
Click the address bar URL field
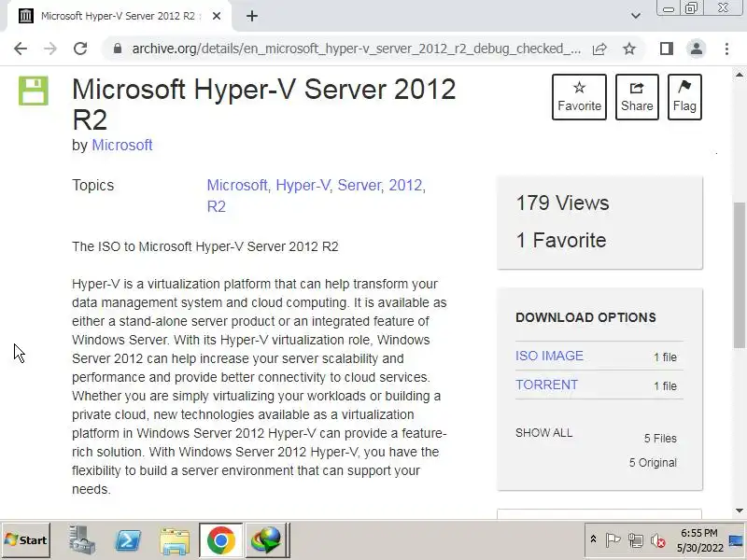[x=356, y=49]
